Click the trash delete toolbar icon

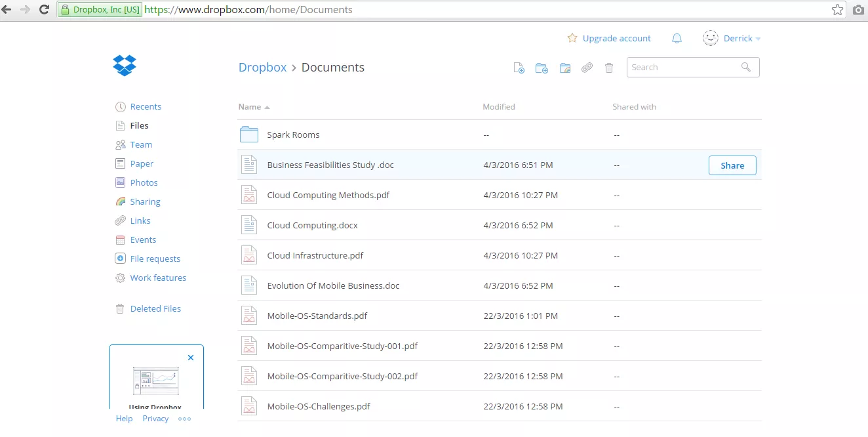click(609, 68)
